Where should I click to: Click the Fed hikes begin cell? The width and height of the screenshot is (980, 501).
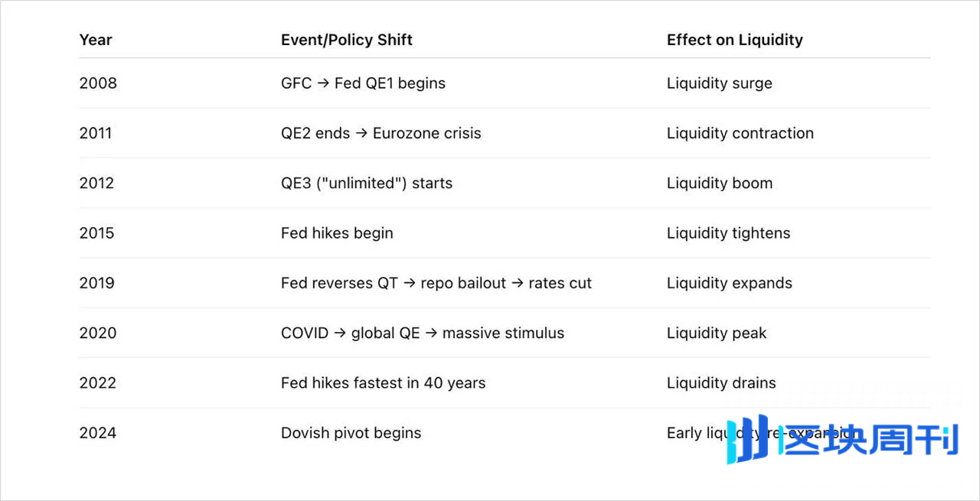coord(337,233)
